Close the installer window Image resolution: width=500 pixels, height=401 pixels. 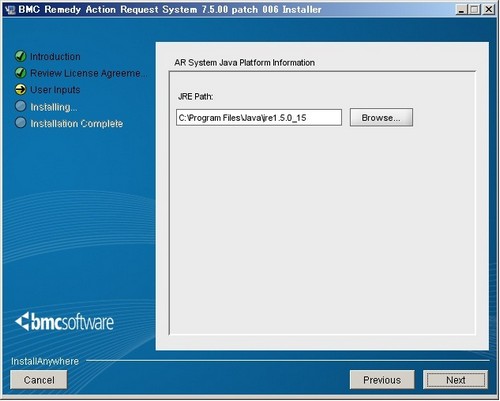[488, 10]
